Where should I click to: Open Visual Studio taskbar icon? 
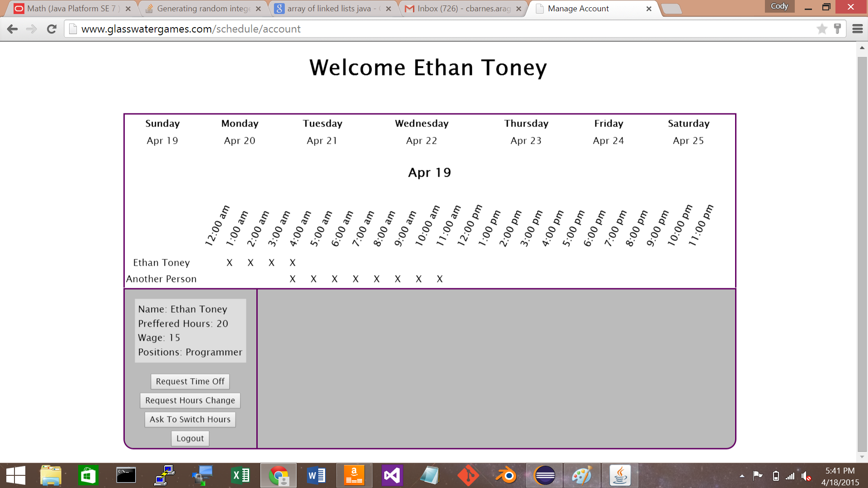click(392, 475)
